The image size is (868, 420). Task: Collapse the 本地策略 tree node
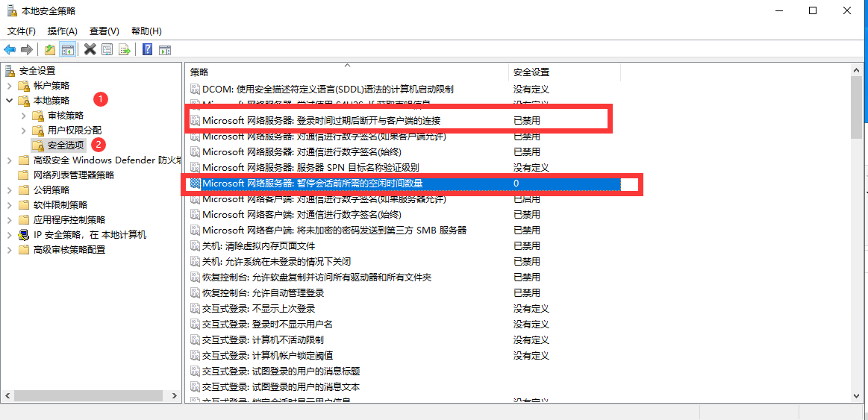(9, 101)
